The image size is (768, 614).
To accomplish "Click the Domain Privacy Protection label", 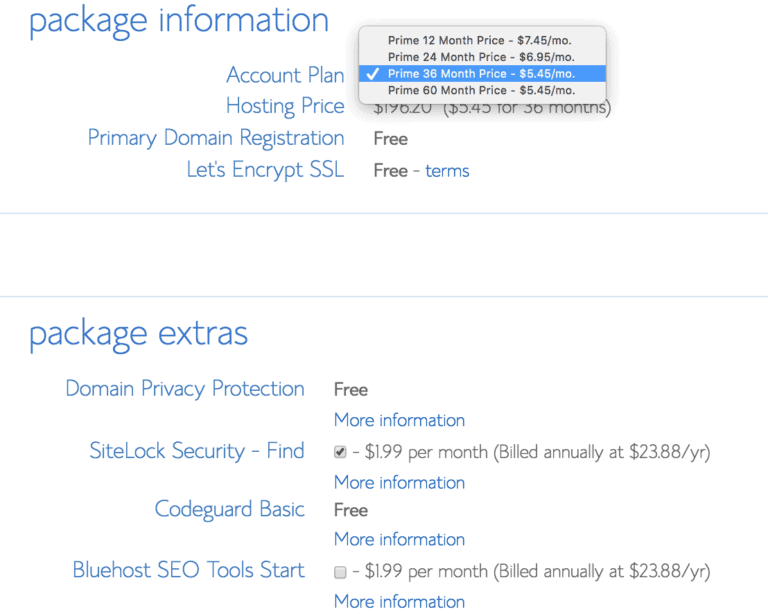I will pos(185,389).
